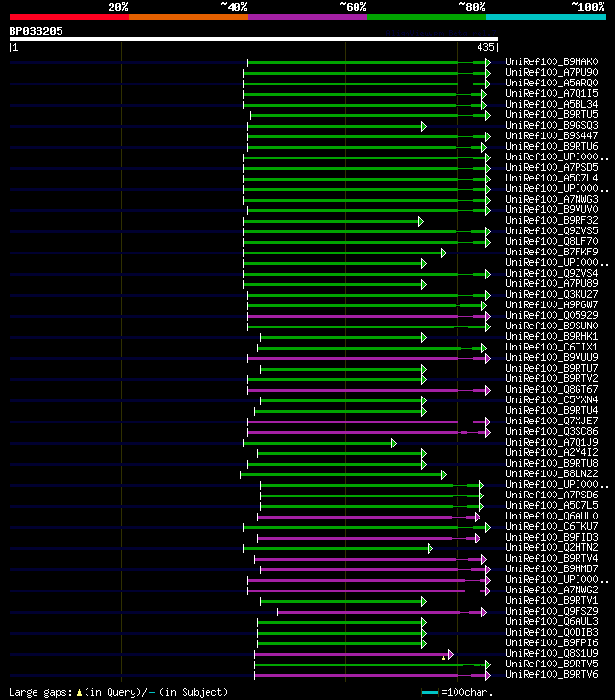
Task: Open the UniRef100_B9S447 entry
Action: [552, 135]
